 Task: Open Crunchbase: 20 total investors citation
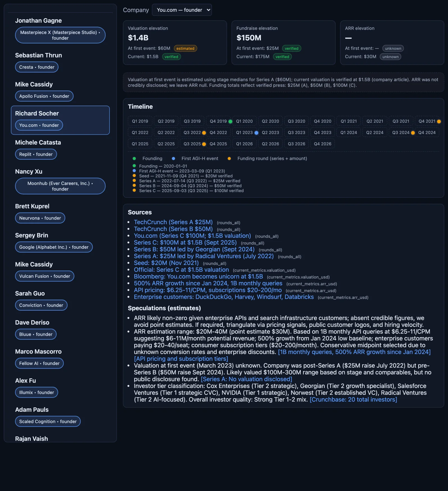pos(353,400)
